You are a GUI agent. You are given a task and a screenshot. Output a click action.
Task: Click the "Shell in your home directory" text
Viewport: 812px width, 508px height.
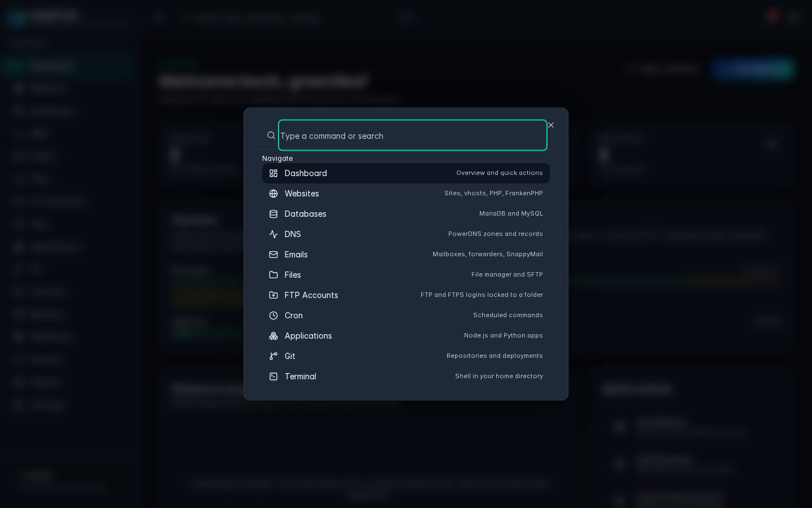(499, 376)
